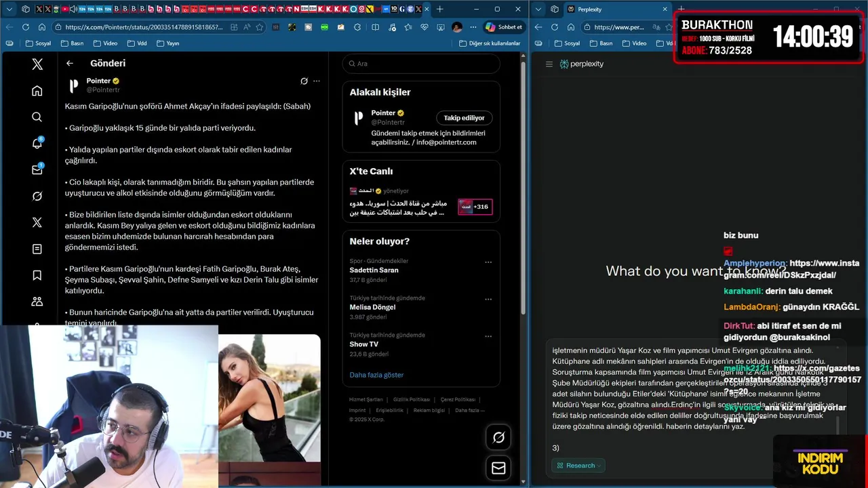The width and height of the screenshot is (868, 488).
Task: Click Daha fazla göster link
Action: pyautogui.click(x=376, y=375)
